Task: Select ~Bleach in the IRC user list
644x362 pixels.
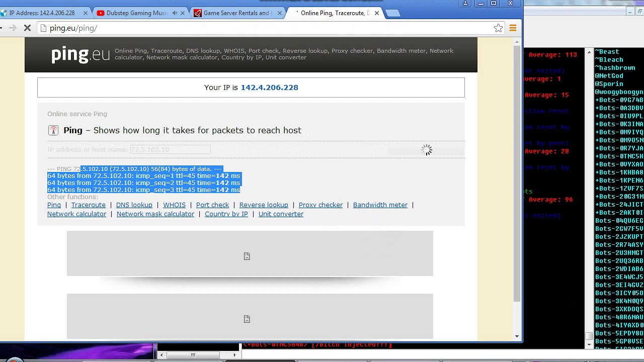Action: [609, 60]
